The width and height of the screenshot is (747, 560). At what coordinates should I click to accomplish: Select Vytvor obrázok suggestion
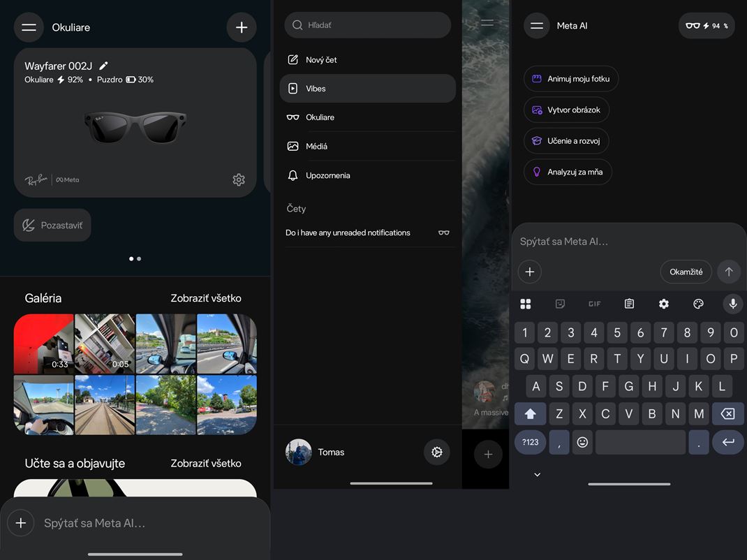(x=566, y=110)
